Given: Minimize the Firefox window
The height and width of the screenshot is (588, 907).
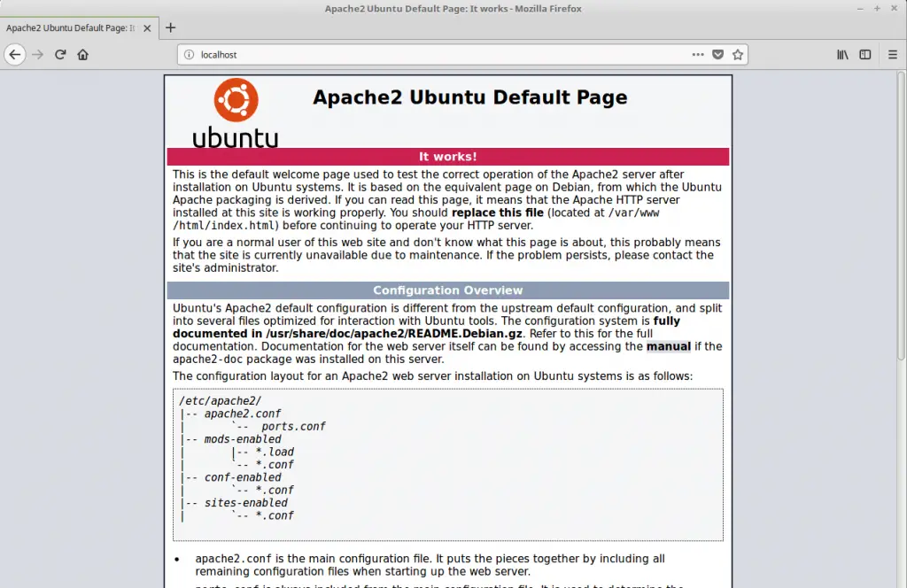Looking at the screenshot, I should tap(860, 9).
